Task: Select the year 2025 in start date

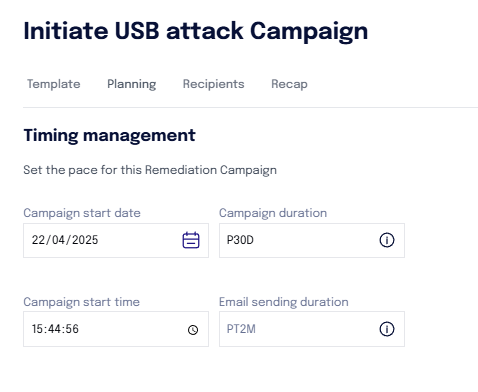Action: coord(85,240)
